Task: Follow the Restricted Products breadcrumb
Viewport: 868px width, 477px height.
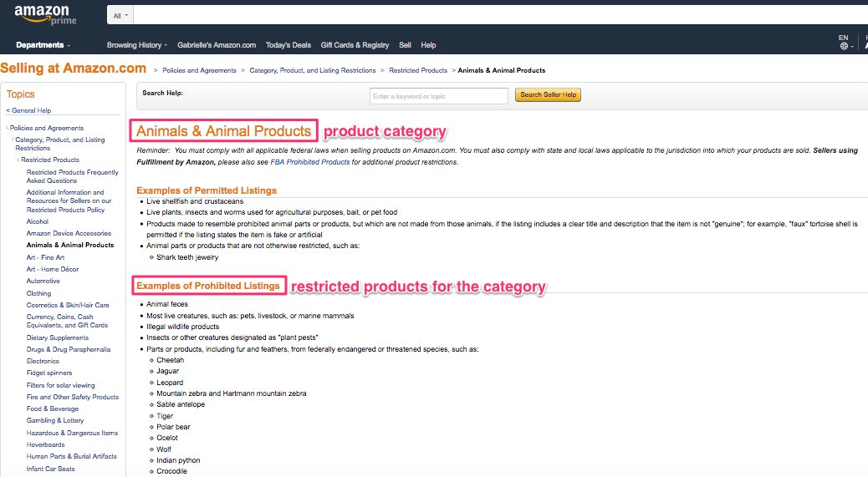Action: 418,71
